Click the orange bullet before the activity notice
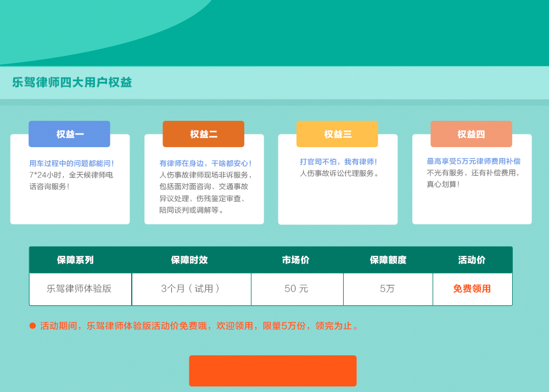This screenshot has height=392, width=549. click(32, 326)
